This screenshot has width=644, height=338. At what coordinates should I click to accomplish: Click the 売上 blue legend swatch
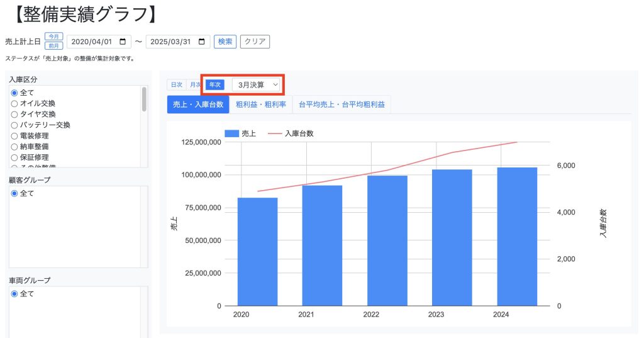231,133
